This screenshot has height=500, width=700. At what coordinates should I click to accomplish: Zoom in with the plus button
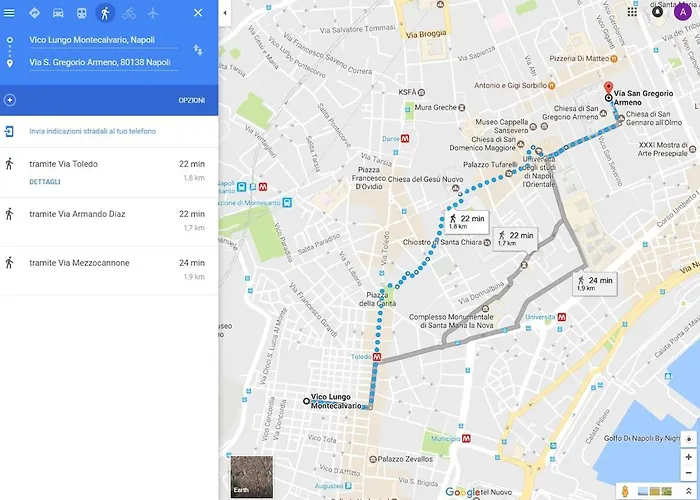[688, 457]
